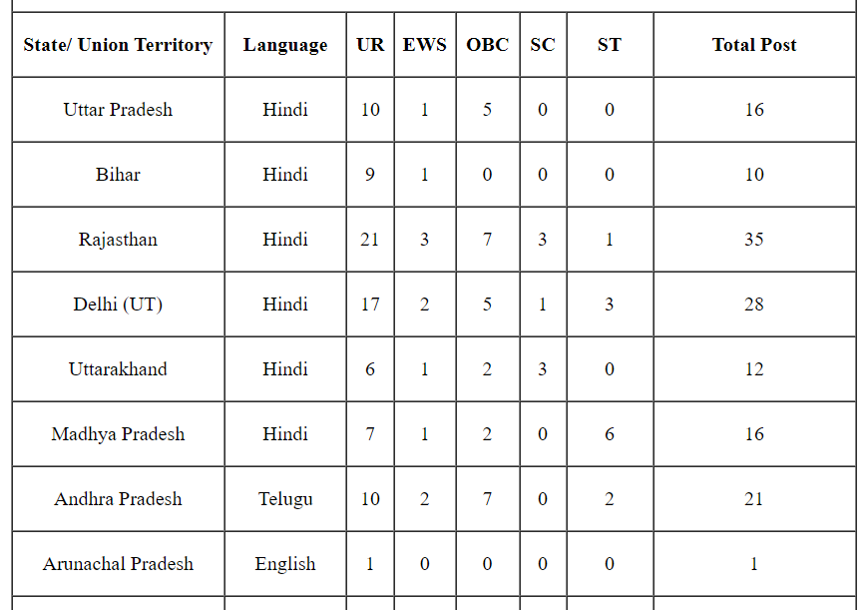Select the UR column header
The image size is (868, 610).
[x=370, y=44]
